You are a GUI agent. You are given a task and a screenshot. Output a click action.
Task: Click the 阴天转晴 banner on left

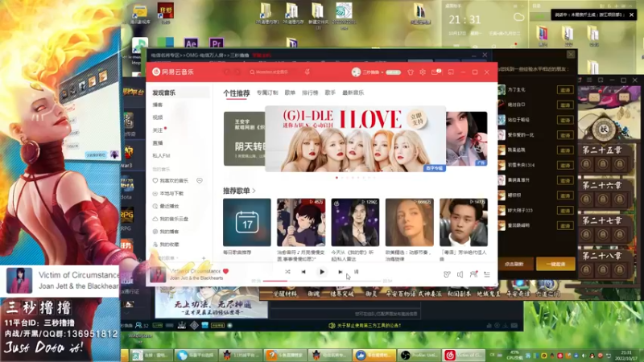(245, 138)
